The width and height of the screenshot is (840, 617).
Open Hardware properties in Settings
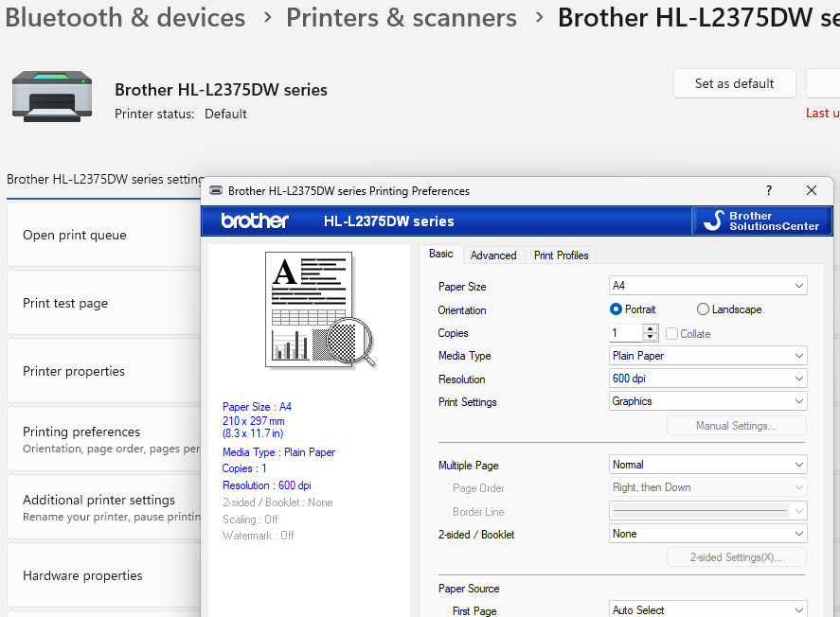click(104, 575)
